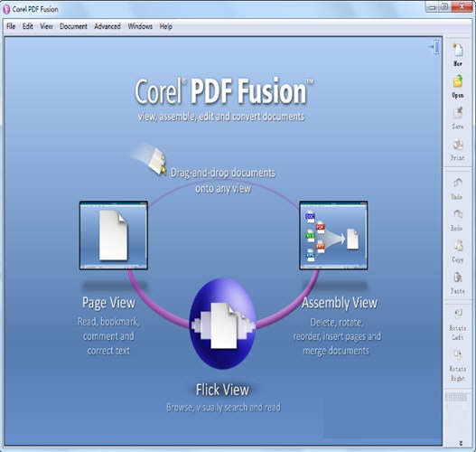Click the Assembly View label

pos(340,303)
